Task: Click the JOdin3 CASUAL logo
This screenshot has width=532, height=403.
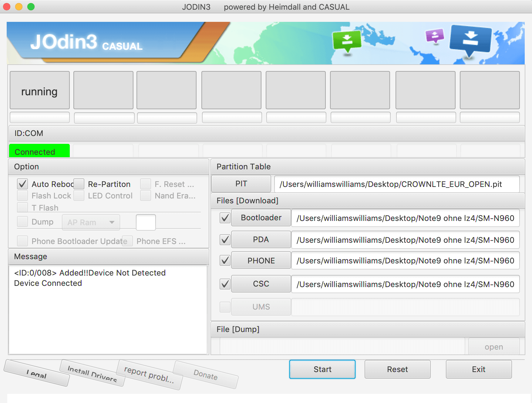Action: 86,42
